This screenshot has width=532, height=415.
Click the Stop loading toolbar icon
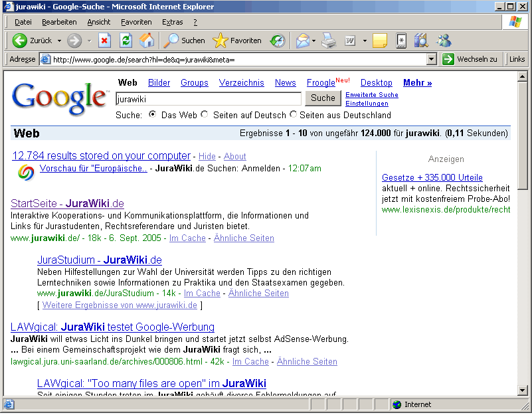pyautogui.click(x=104, y=41)
